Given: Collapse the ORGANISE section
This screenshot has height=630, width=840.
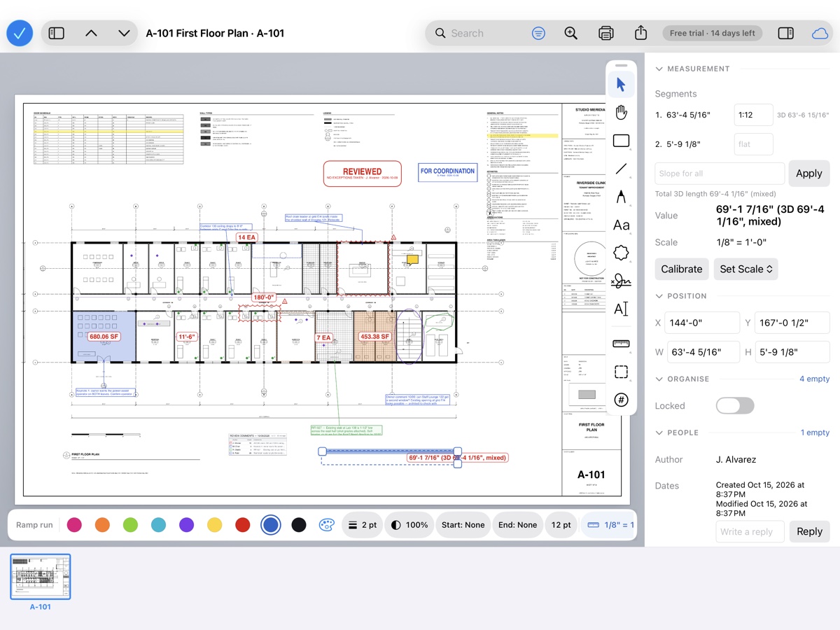Looking at the screenshot, I should (682, 379).
